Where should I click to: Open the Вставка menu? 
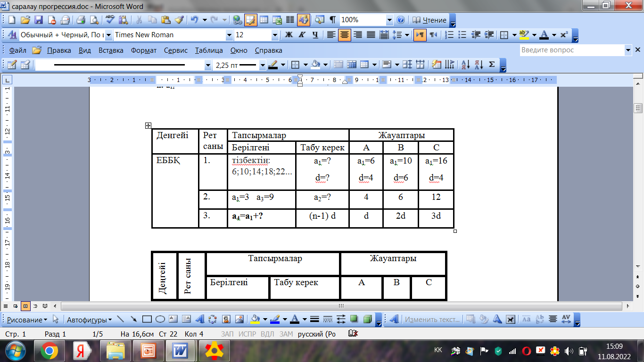[x=111, y=50]
